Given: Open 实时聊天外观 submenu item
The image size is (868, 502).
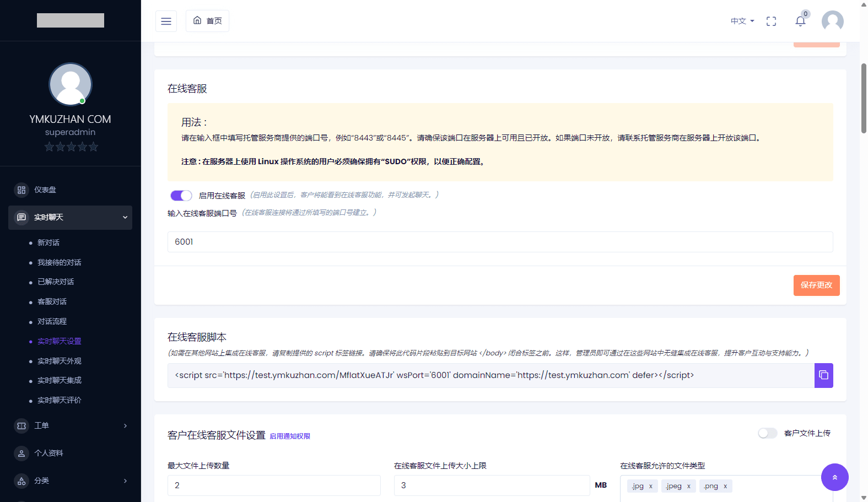Looking at the screenshot, I should tap(60, 361).
